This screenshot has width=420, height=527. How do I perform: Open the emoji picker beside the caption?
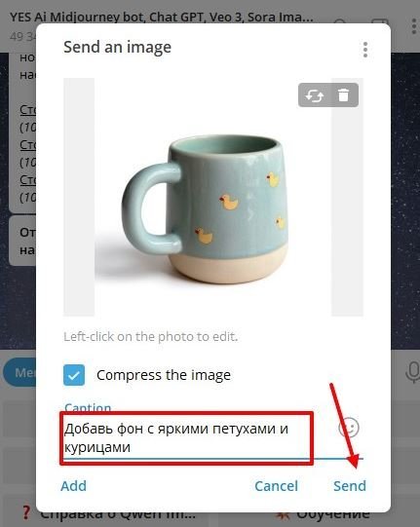pos(349,428)
